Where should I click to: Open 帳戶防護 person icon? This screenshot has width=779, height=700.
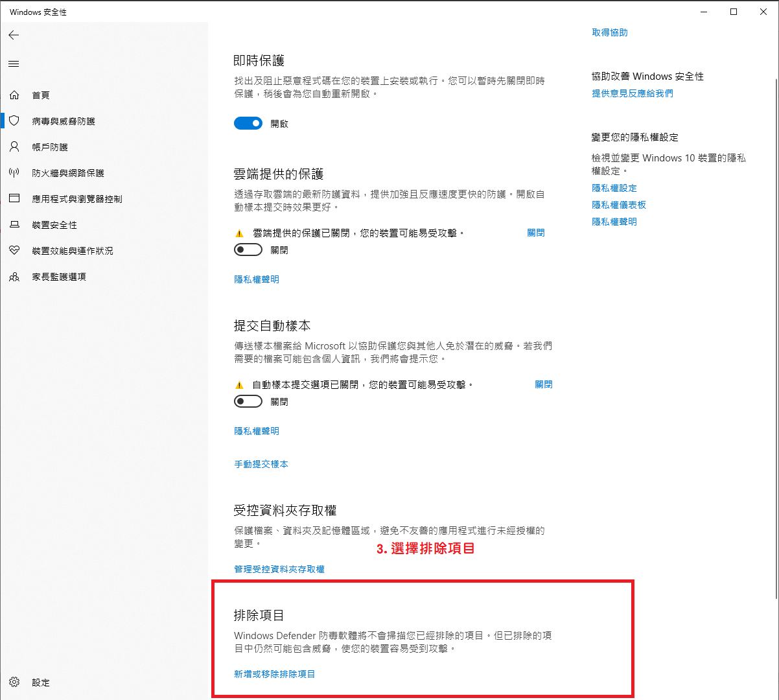click(14, 147)
